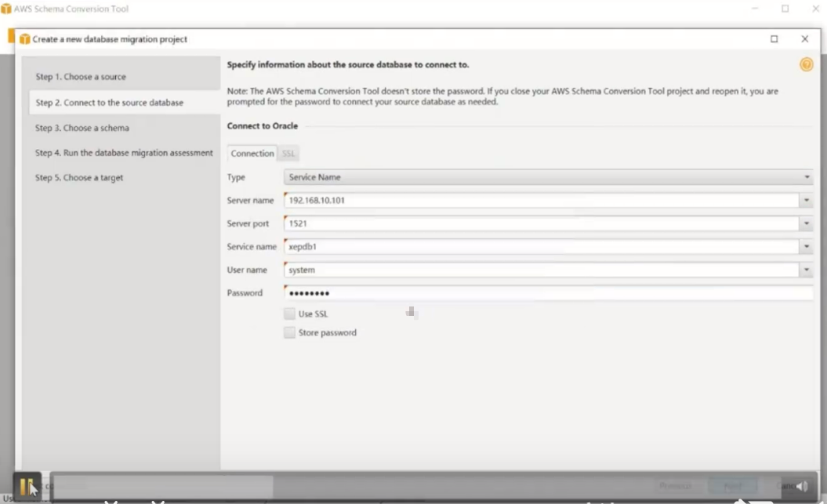This screenshot has height=504, width=827.
Task: Expand the Service name dropdown
Action: coord(807,246)
